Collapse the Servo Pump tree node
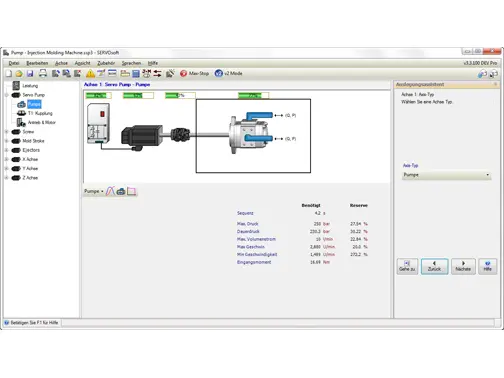The width and height of the screenshot is (504, 378). 6,95
